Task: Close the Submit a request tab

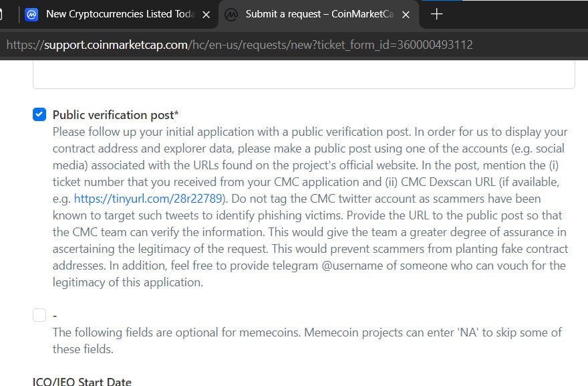Action: click(x=406, y=15)
